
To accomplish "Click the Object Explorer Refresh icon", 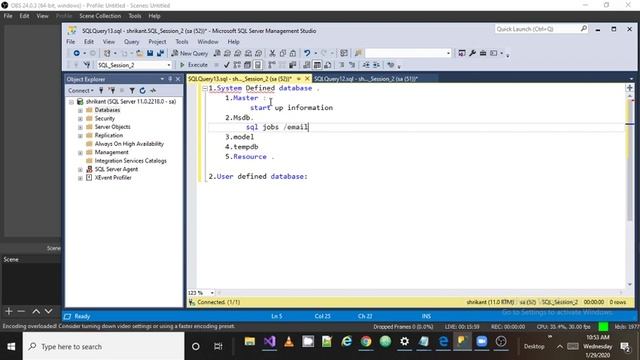I will (142, 91).
